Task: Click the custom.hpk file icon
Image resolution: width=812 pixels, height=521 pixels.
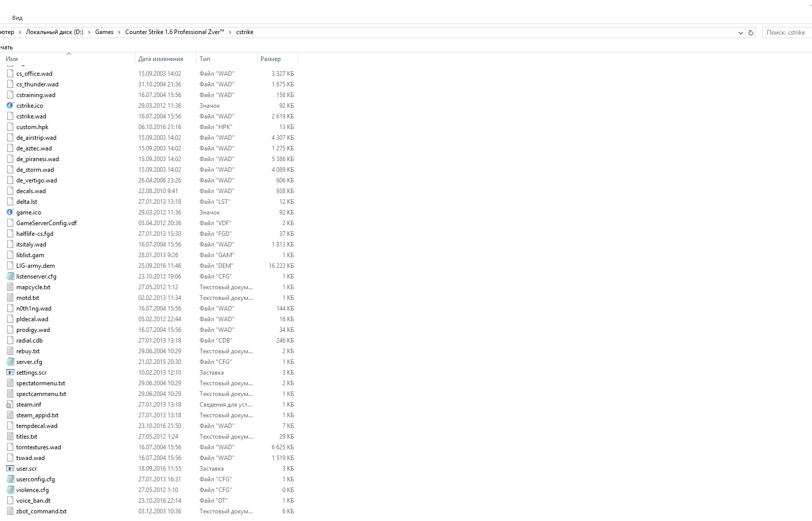Action: (x=10, y=127)
